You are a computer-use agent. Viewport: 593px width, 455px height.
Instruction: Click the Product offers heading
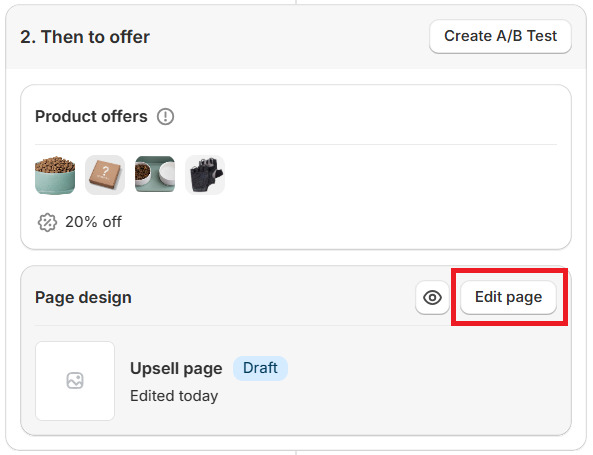click(x=91, y=116)
